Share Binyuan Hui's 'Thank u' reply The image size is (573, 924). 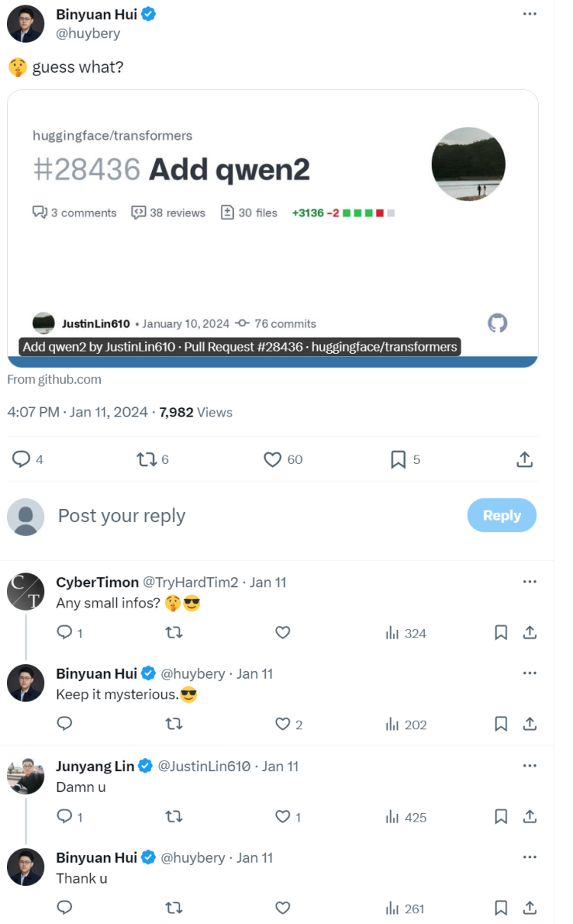coord(529,908)
